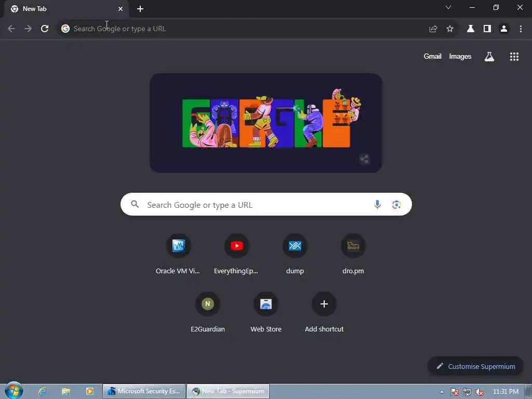This screenshot has height=399, width=532.
Task: Launch Internet Explorer from taskbar
Action: 42,391
